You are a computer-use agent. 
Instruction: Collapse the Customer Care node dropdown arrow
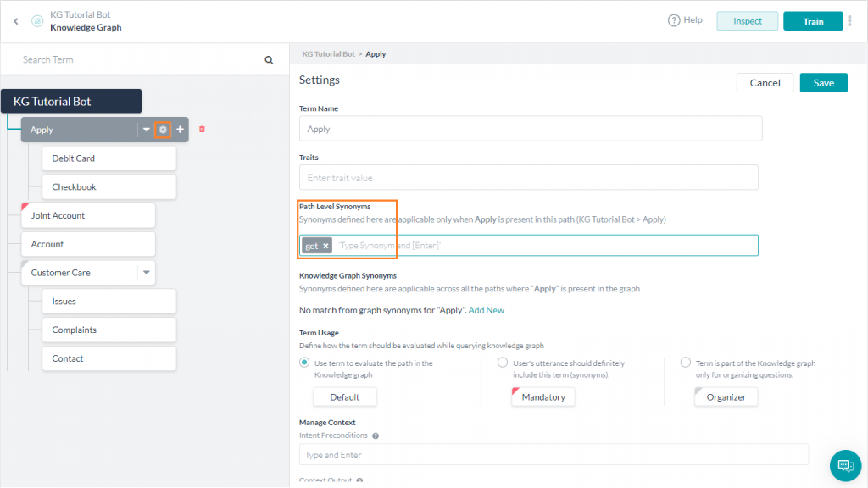(x=146, y=272)
